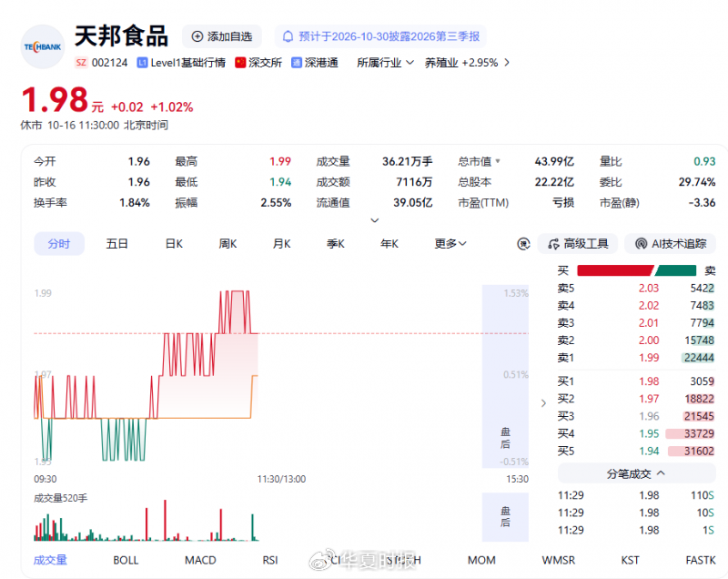This screenshot has height=579, width=728.
Task: Click the 买1 price 1.98 row
Action: tap(635, 381)
